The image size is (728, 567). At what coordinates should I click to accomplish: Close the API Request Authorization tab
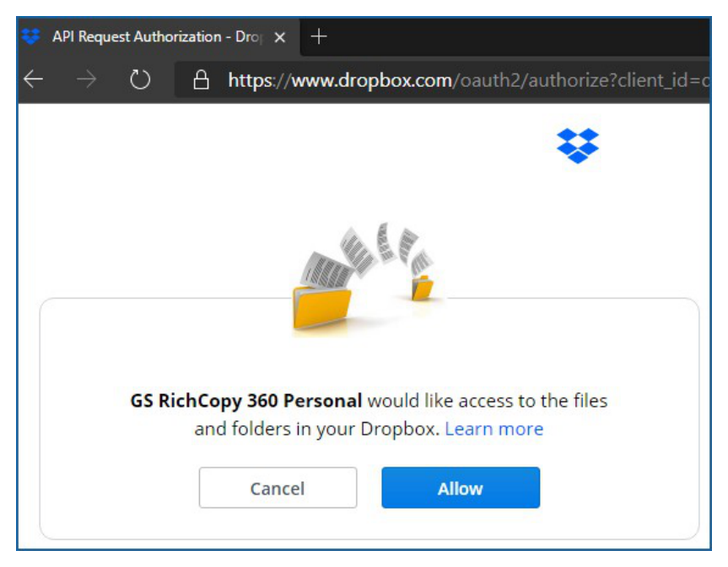tap(279, 37)
